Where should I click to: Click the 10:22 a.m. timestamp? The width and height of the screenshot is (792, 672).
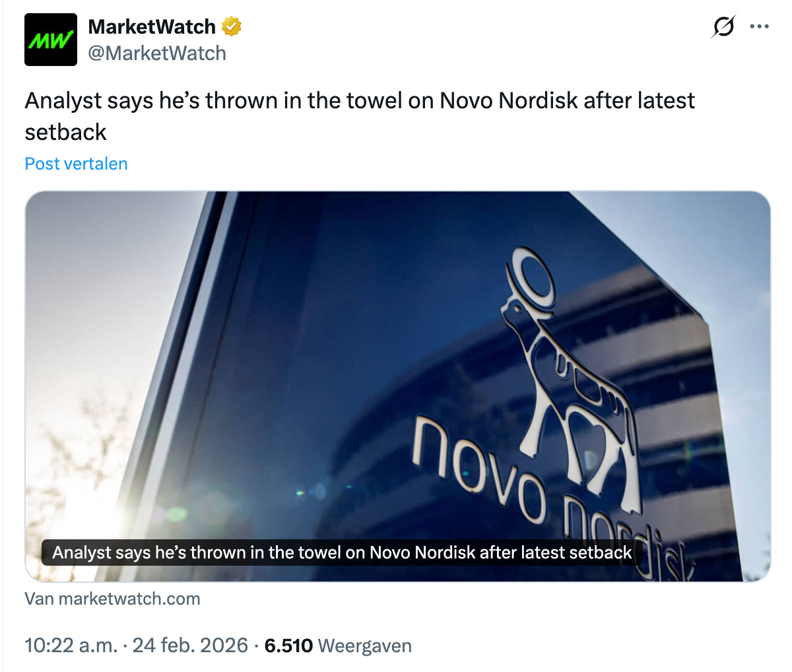(71, 645)
